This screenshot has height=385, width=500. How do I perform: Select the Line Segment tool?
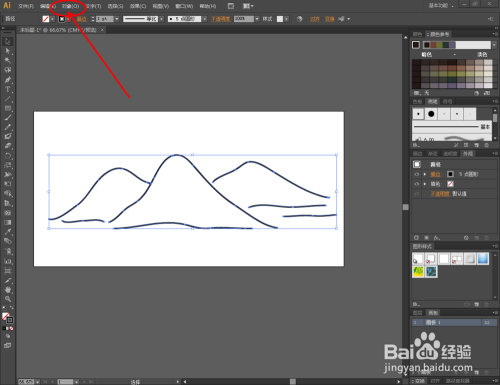8,99
